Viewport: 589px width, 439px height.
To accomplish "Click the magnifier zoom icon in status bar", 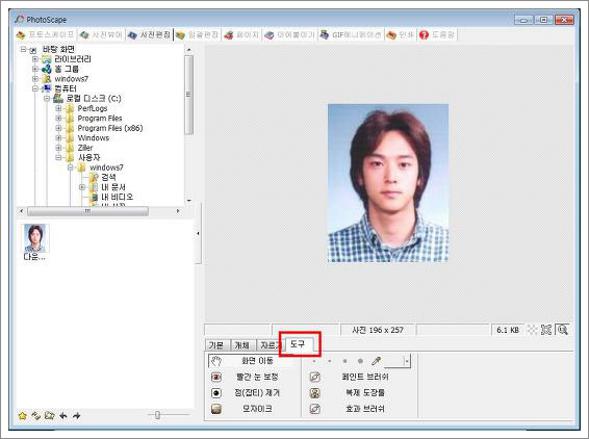I will [x=563, y=330].
